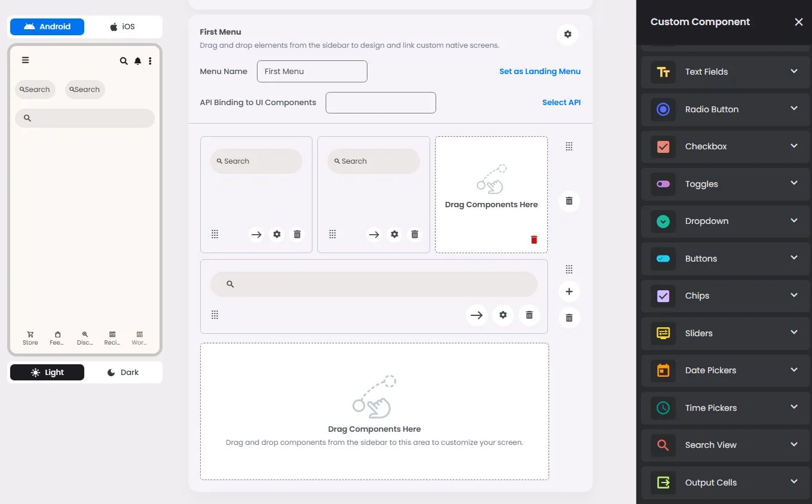Screen dimensions: 812x504
Task: Click the plus icon to add a column
Action: 569,291
